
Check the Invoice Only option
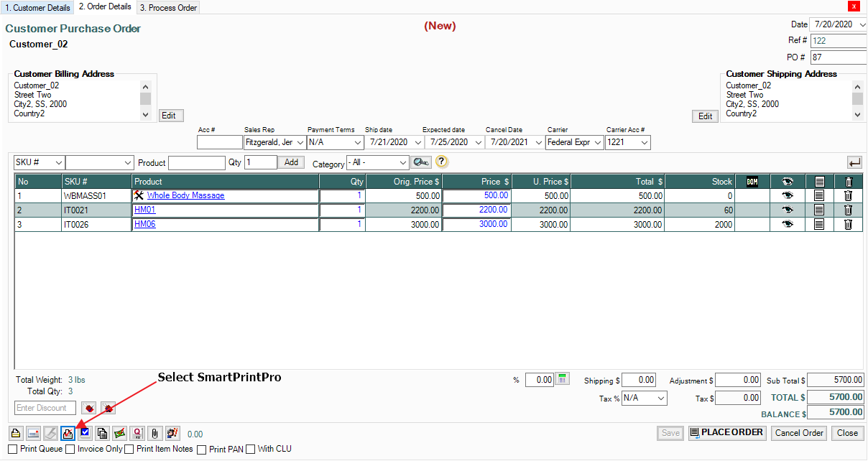coord(70,449)
